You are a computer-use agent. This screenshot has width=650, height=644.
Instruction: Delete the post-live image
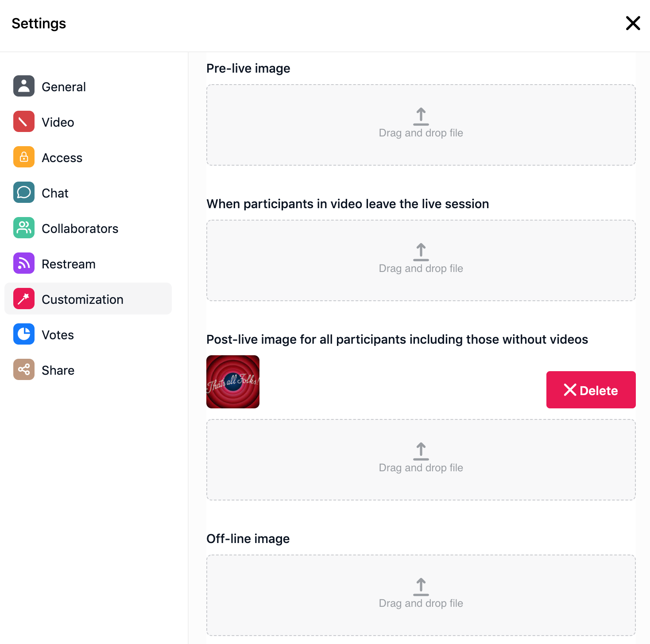coord(591,390)
